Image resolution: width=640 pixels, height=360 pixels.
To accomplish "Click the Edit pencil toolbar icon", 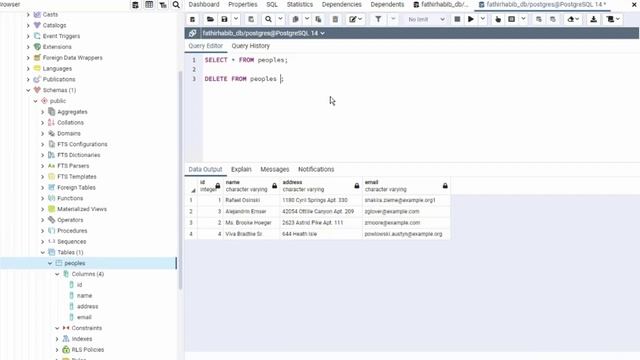I will pyautogui.click(x=353, y=19).
